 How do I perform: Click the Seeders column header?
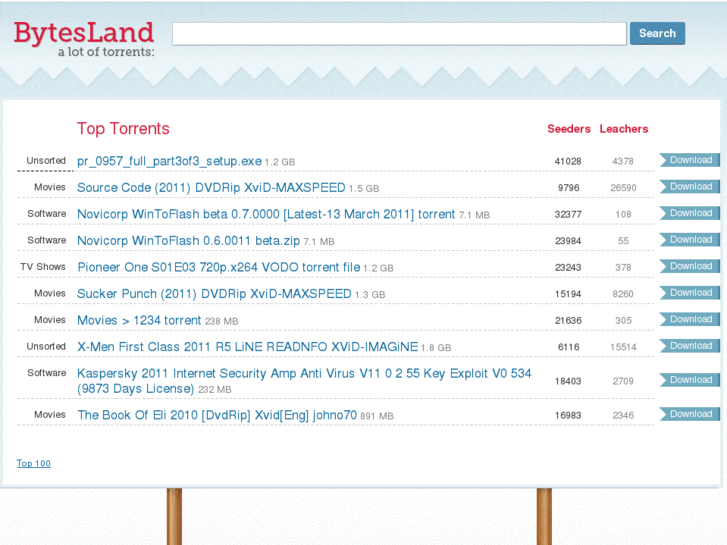569,128
